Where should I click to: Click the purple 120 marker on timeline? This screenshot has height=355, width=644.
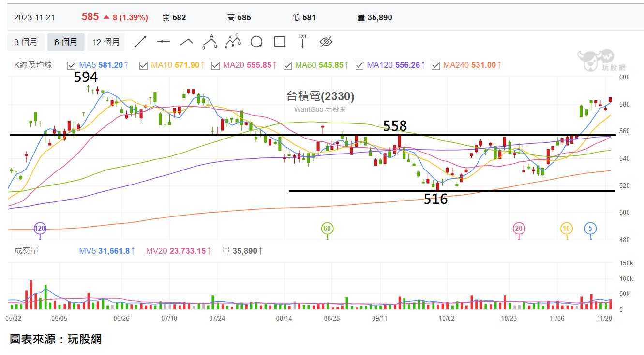(40, 228)
